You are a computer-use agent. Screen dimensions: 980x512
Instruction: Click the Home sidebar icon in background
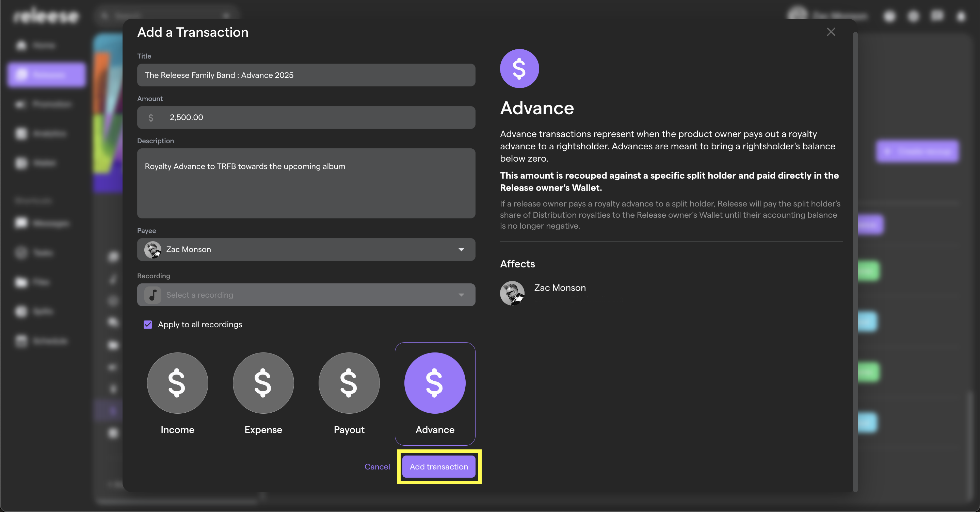(21, 45)
